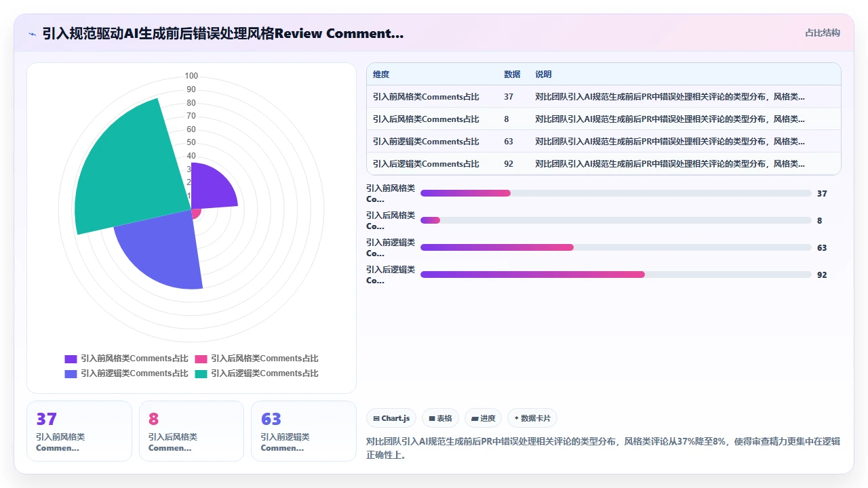This screenshot has width=868, height=488.
Task: Click progress bar with value 8
Action: [616, 220]
